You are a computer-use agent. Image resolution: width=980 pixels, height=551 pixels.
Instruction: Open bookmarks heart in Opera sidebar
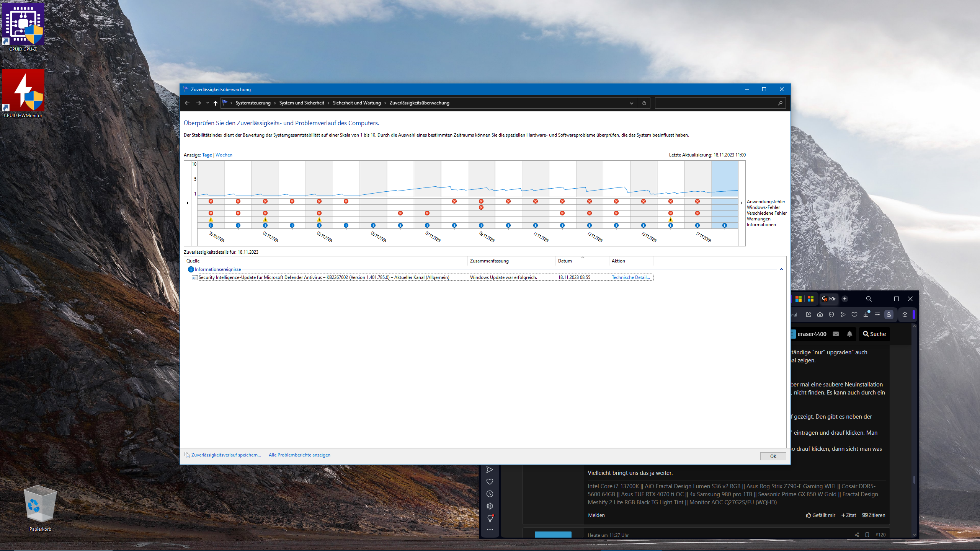pyautogui.click(x=490, y=481)
